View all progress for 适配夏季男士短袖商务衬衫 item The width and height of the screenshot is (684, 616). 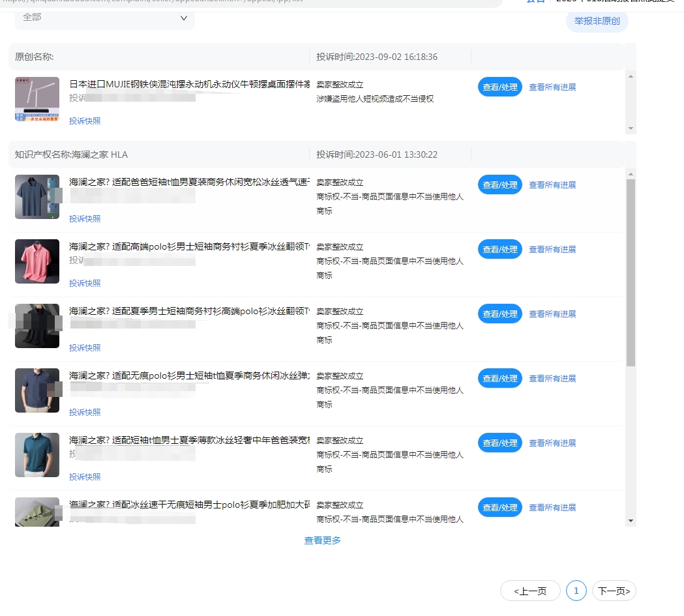pyautogui.click(x=552, y=314)
